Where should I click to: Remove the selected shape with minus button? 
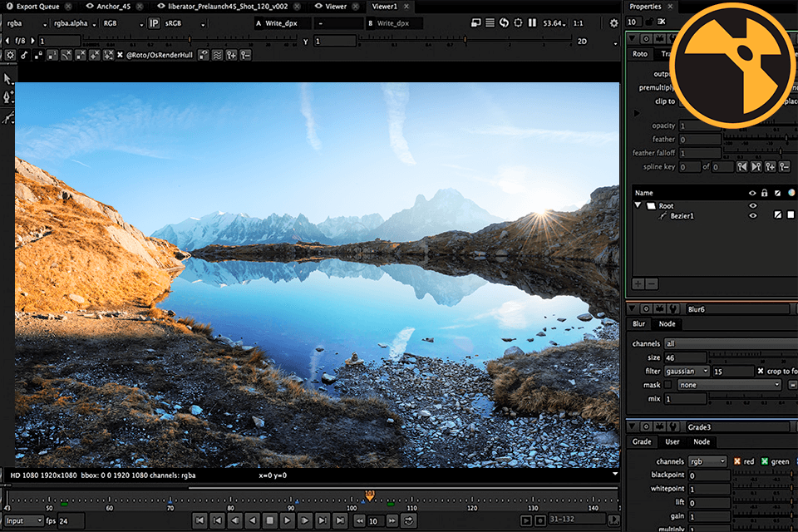[x=652, y=284]
